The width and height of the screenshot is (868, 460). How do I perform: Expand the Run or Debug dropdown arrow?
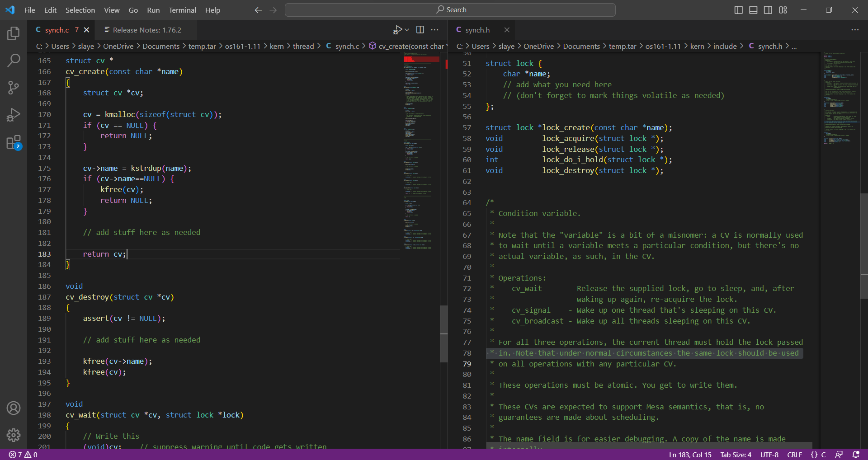[x=407, y=30]
